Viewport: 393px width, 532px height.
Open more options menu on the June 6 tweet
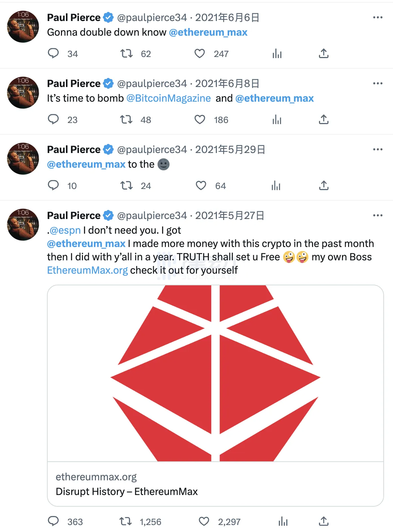point(378,17)
